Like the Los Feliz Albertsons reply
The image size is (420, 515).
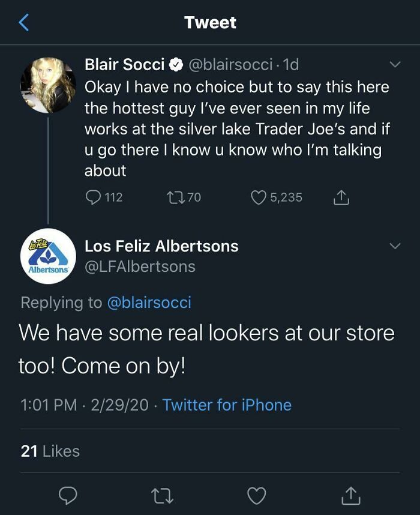pos(257,495)
